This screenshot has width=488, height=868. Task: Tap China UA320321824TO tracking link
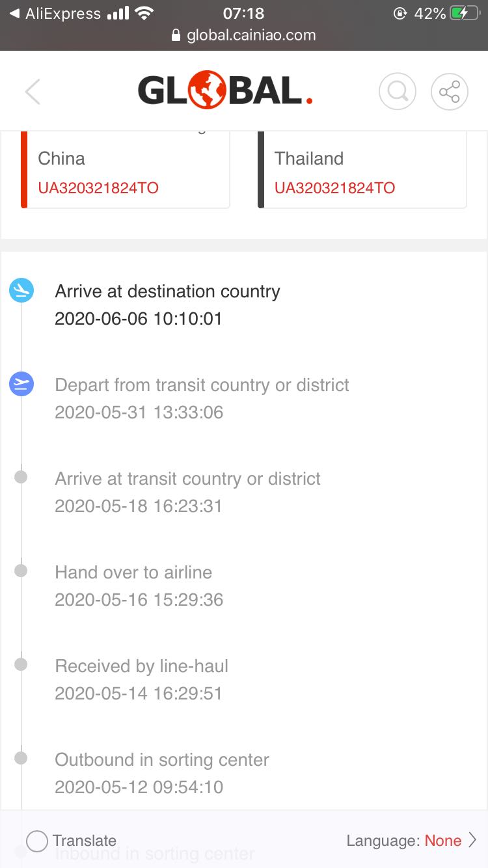(98, 188)
